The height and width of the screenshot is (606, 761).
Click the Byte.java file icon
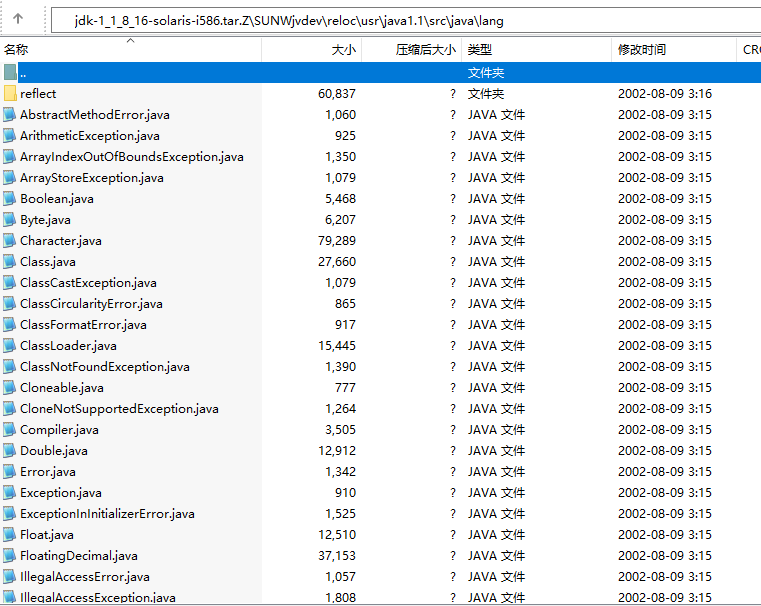10,220
